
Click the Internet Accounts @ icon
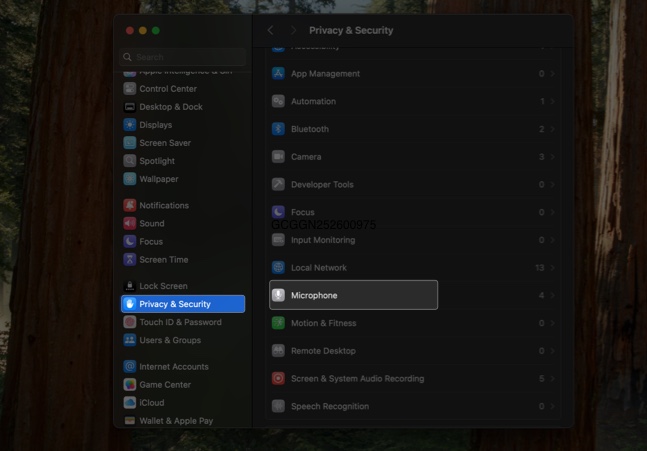(x=130, y=366)
